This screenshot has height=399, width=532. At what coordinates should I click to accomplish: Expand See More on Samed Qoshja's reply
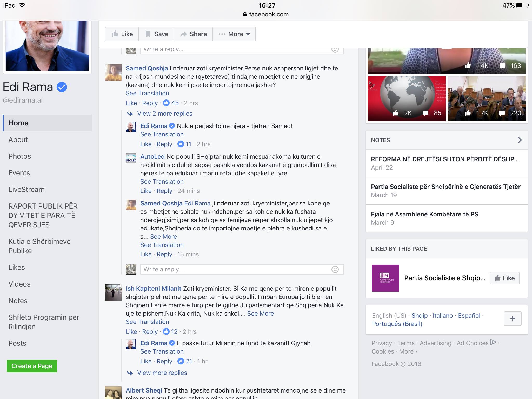click(163, 237)
